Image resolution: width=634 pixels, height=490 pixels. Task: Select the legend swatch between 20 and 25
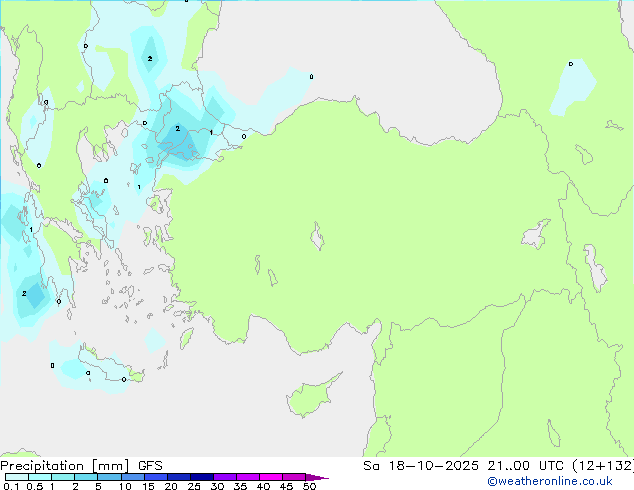click(x=178, y=477)
